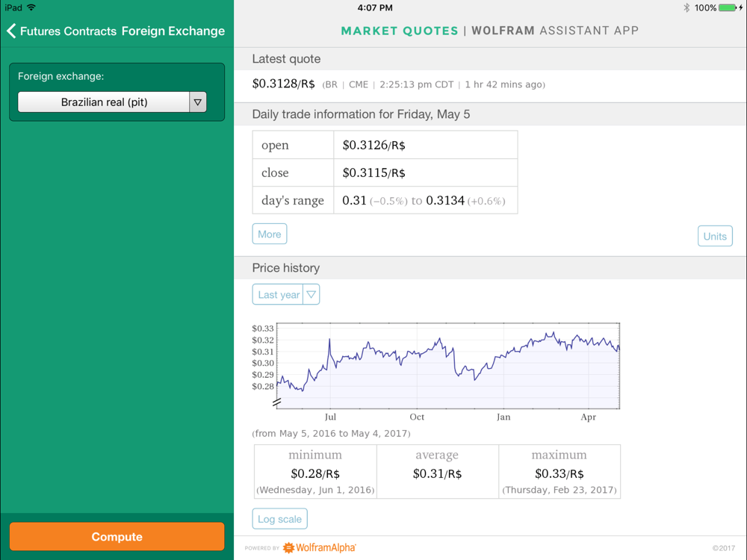Tap the Futures Contracts back label
The height and width of the screenshot is (560, 747).
click(68, 31)
